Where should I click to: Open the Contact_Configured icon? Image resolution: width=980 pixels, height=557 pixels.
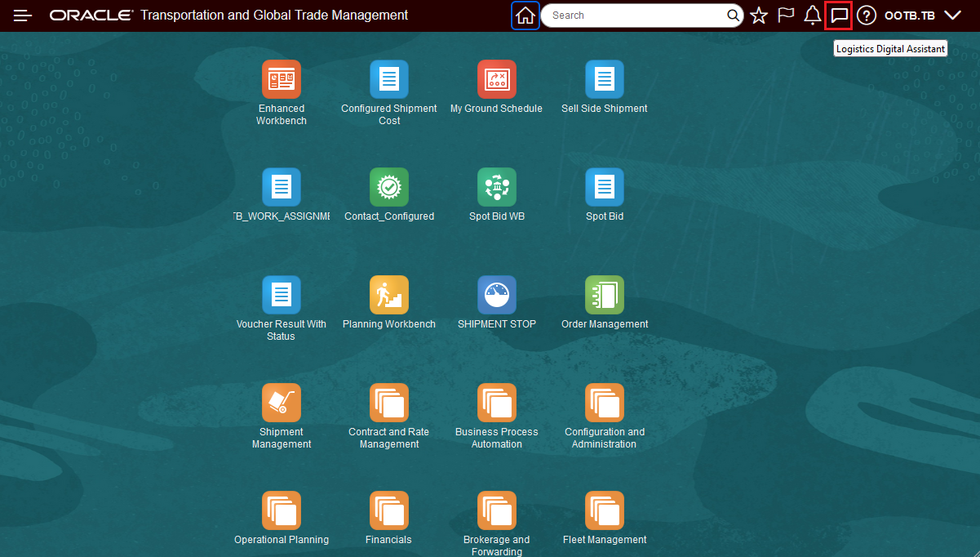389,187
